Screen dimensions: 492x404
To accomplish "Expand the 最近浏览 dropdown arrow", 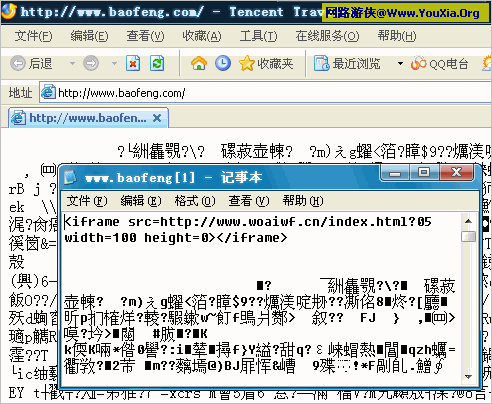I will click(x=400, y=63).
